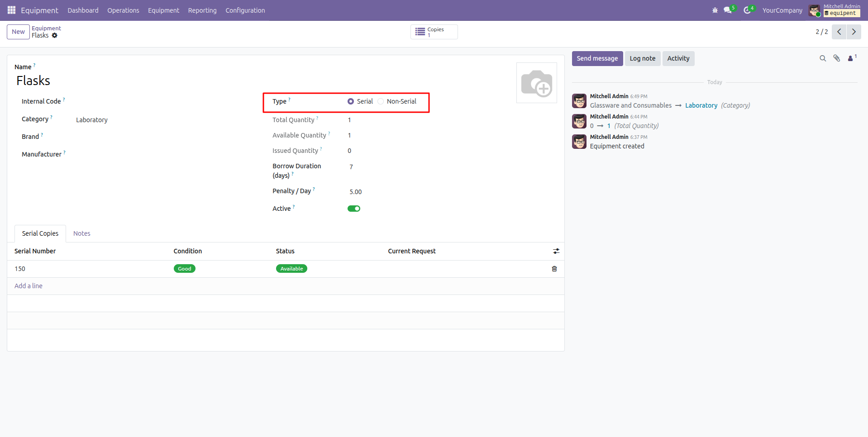Viewport: 868px width, 437px height.
Task: Click the debug bug icon in top bar
Action: (715, 10)
